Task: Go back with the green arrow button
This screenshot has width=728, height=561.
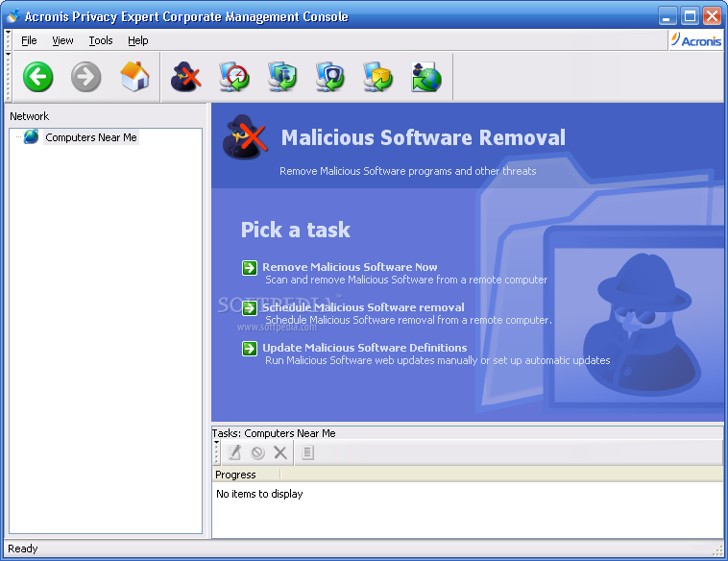Action: [x=38, y=77]
